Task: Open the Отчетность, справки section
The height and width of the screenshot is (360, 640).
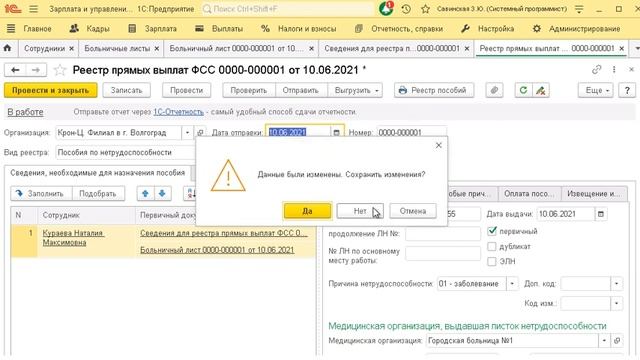Action: (x=398, y=29)
